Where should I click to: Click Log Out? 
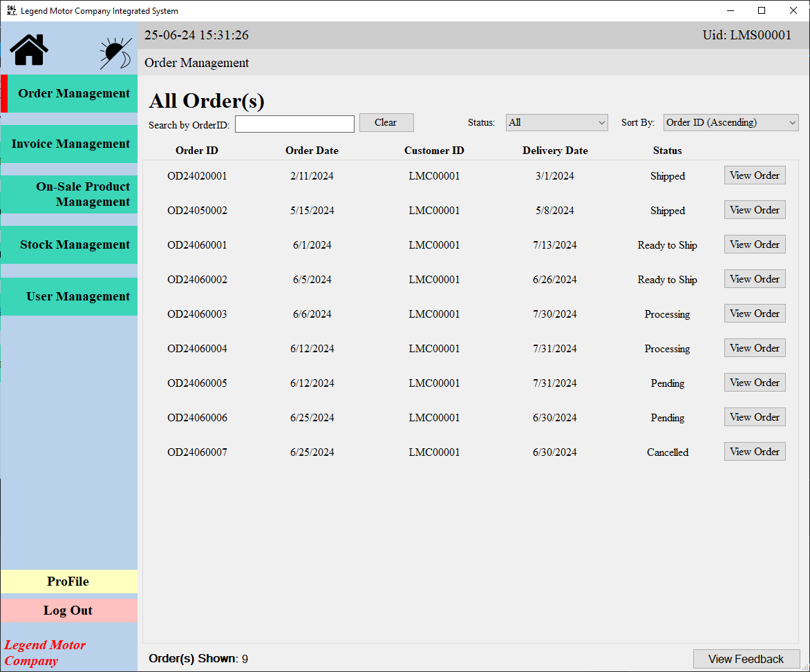point(68,610)
